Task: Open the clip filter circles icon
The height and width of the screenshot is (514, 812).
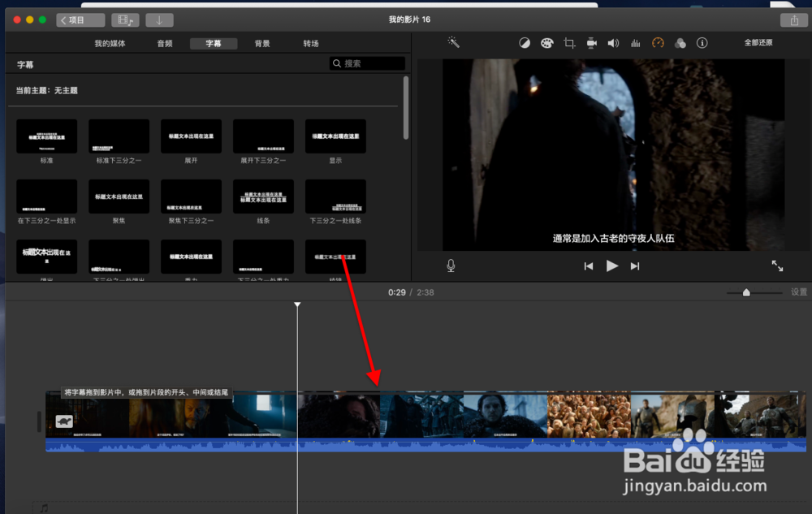Action: [x=680, y=43]
